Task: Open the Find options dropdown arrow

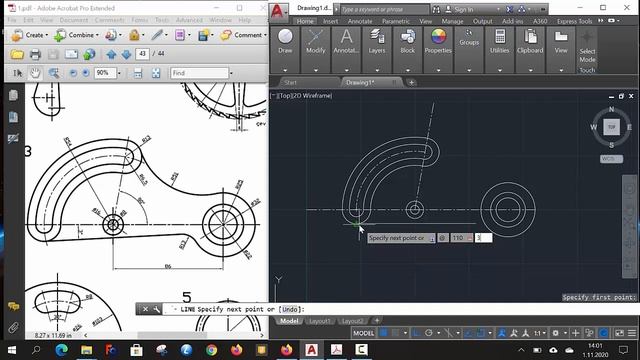Action: 231,73
